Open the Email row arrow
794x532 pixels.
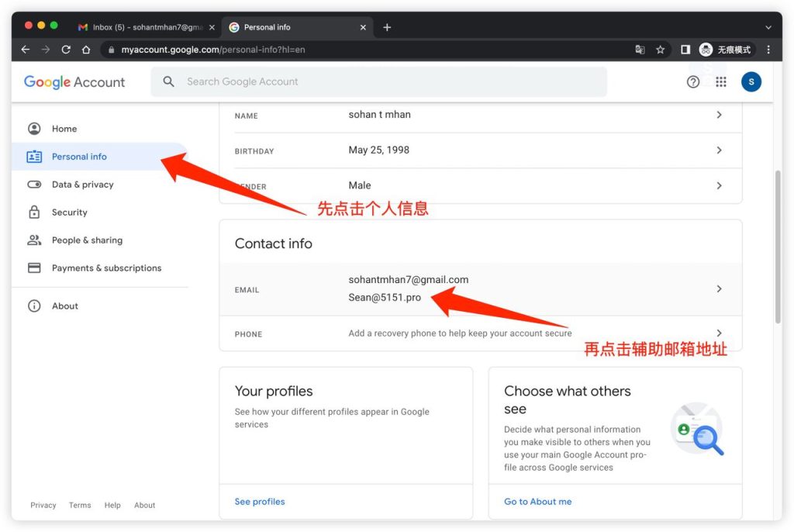(x=719, y=289)
